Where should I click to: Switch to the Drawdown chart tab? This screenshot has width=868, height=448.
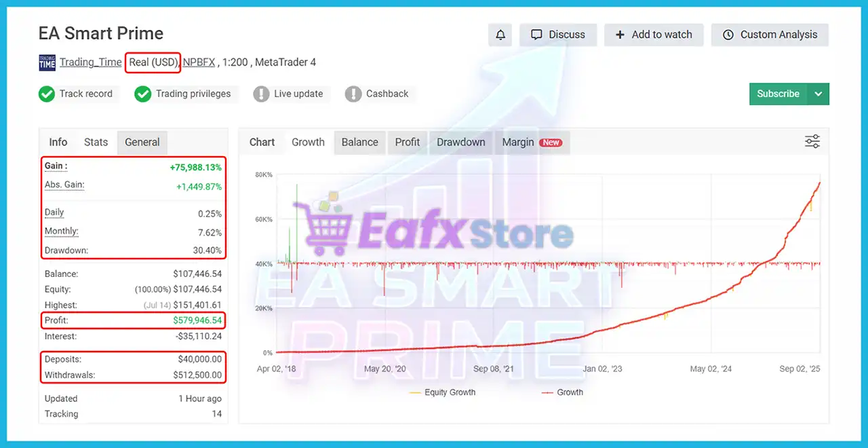pyautogui.click(x=461, y=142)
